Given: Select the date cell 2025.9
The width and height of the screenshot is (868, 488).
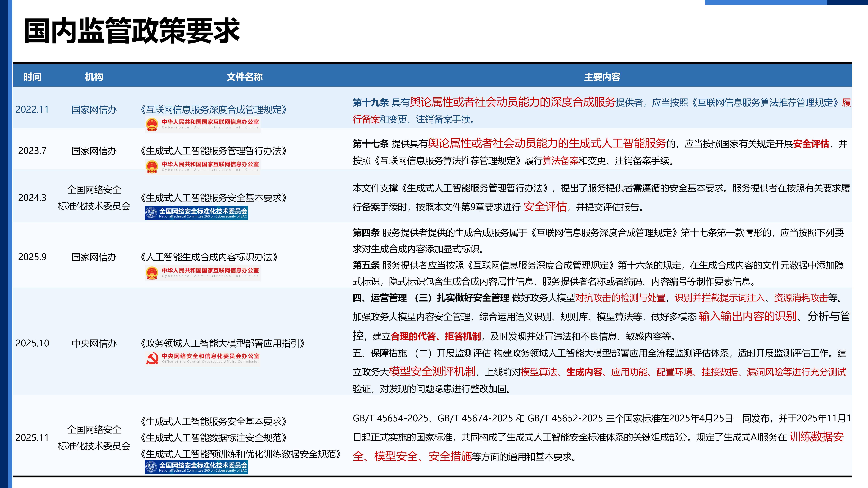Looking at the screenshot, I should click(32, 257).
